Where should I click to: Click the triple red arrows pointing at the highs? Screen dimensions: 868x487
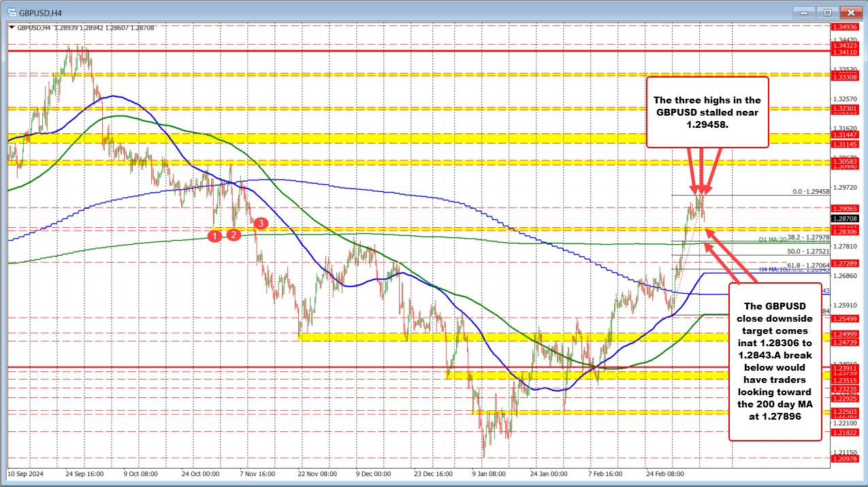coord(702,172)
